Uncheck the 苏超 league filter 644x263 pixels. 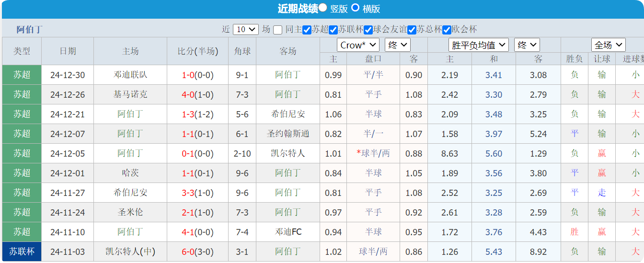coord(307,30)
